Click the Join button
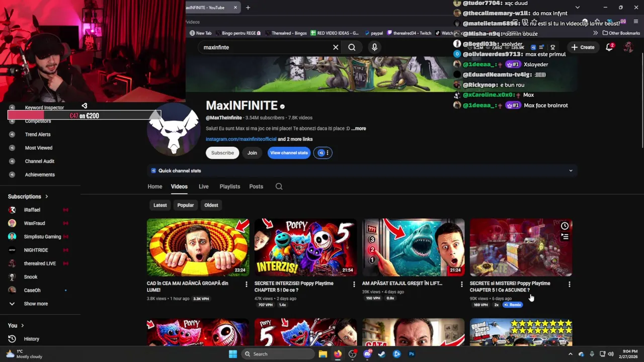 252,153
